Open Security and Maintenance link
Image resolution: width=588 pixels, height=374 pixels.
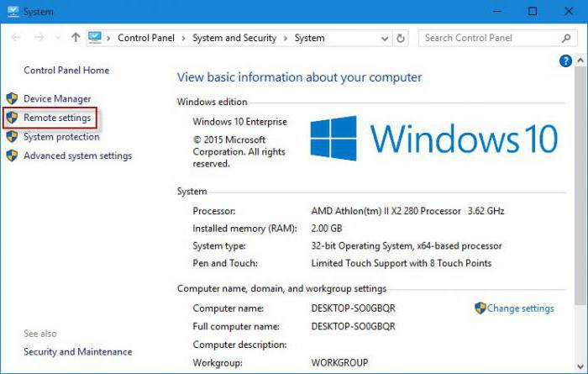(77, 352)
